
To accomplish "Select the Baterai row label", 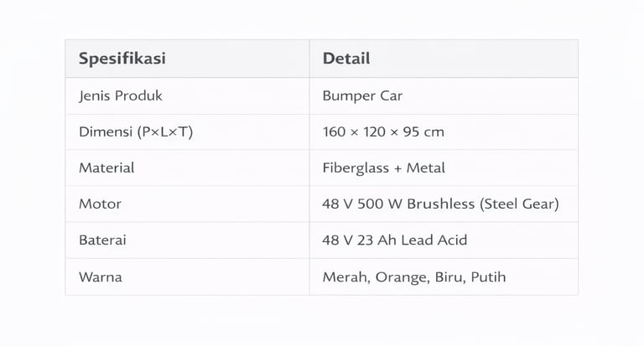I will point(102,240).
